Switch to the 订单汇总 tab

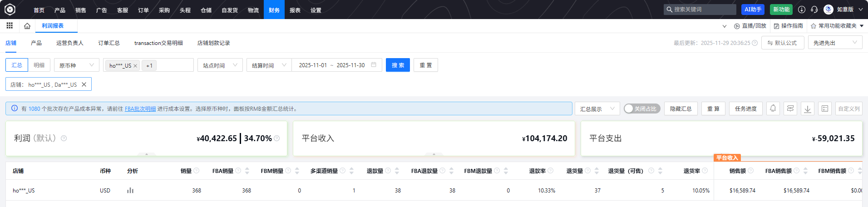point(109,43)
